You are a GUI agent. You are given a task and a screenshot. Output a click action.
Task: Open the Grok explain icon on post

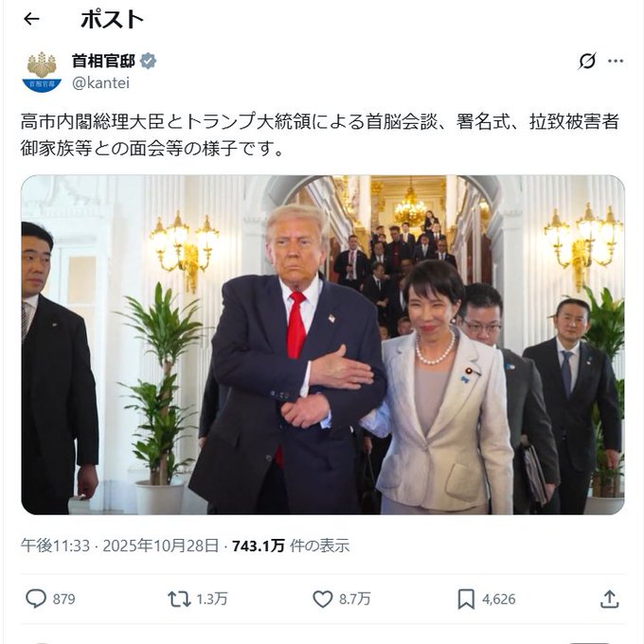587,62
